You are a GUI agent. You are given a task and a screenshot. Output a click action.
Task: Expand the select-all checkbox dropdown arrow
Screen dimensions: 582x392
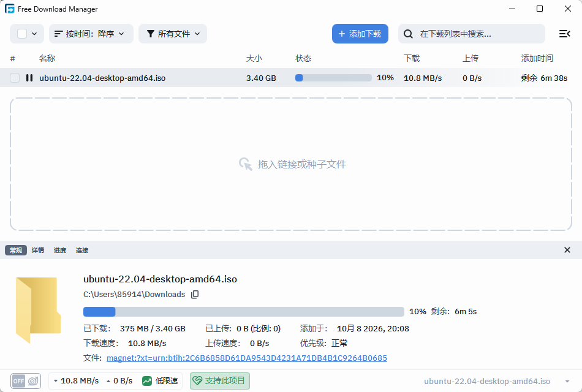pyautogui.click(x=34, y=34)
